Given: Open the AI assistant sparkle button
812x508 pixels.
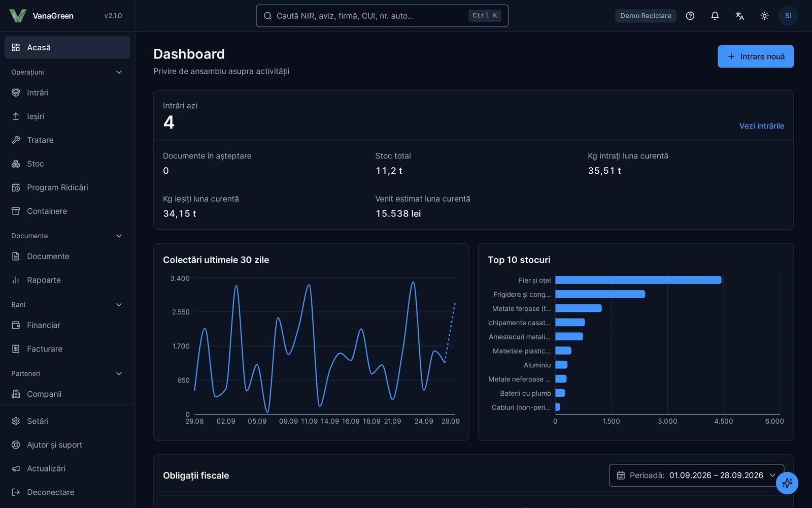Looking at the screenshot, I should (787, 483).
